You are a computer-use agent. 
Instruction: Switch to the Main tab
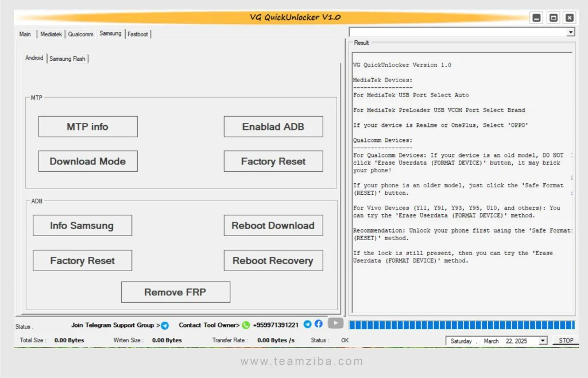[x=25, y=34]
